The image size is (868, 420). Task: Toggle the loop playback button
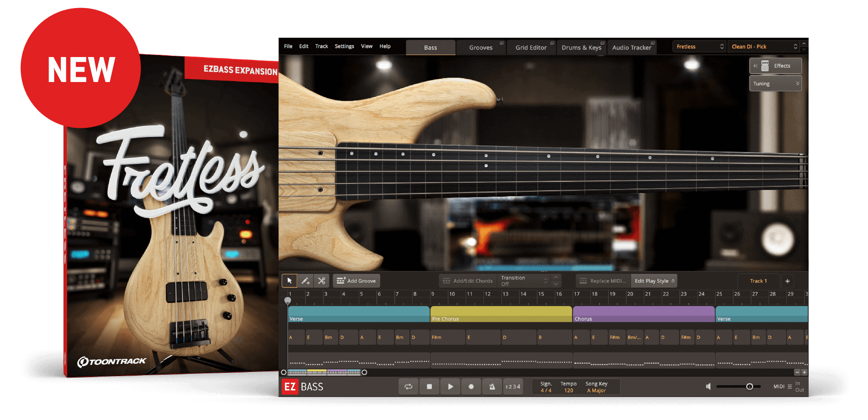409,387
